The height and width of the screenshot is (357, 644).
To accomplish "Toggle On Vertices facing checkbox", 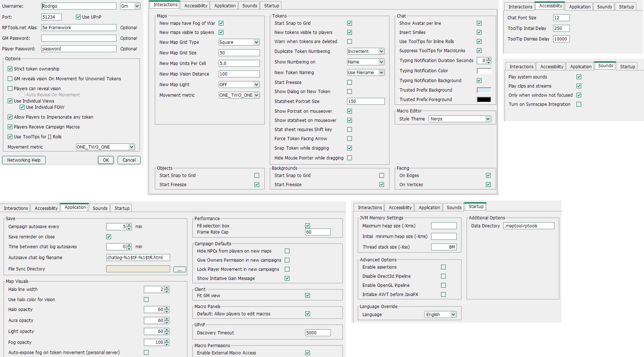I will (488, 185).
